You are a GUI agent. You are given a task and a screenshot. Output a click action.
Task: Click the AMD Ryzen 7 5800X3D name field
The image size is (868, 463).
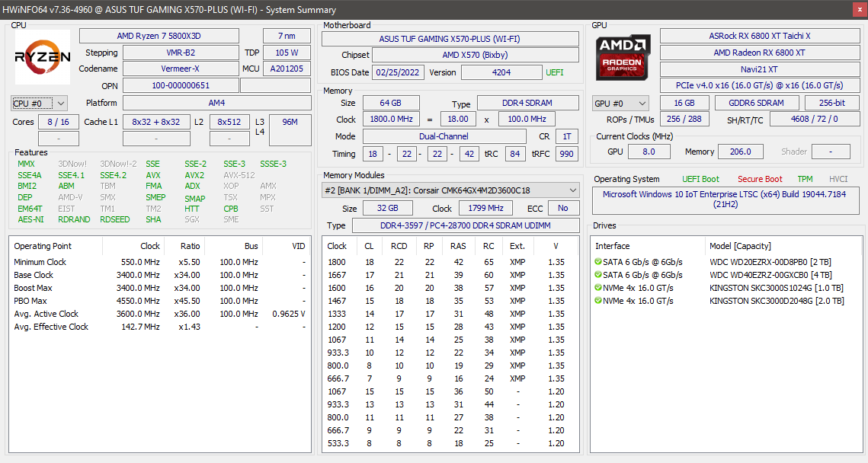(x=159, y=36)
